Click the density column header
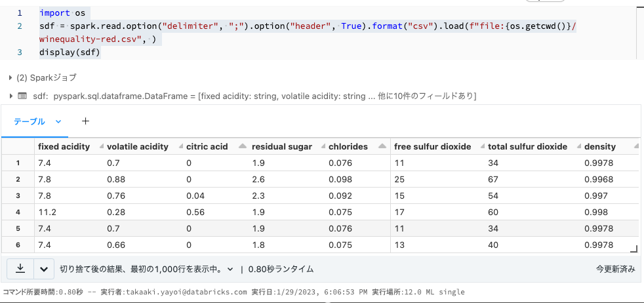 point(599,146)
